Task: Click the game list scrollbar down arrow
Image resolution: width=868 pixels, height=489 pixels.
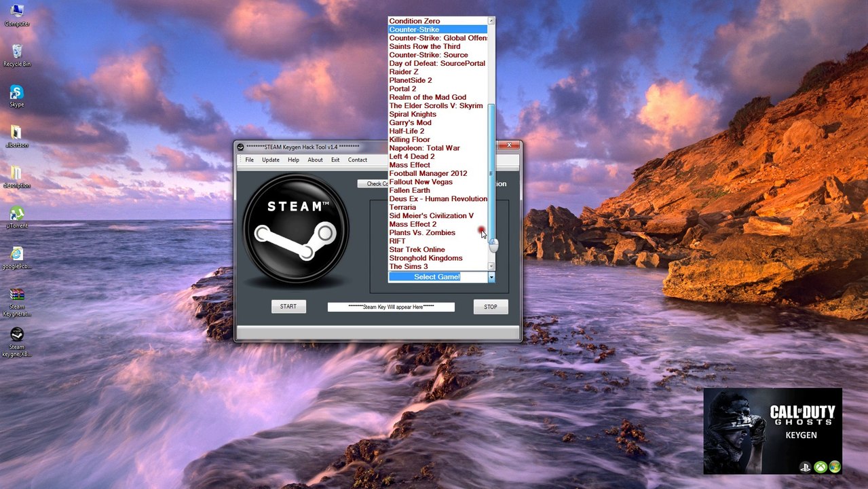Action: [491, 267]
